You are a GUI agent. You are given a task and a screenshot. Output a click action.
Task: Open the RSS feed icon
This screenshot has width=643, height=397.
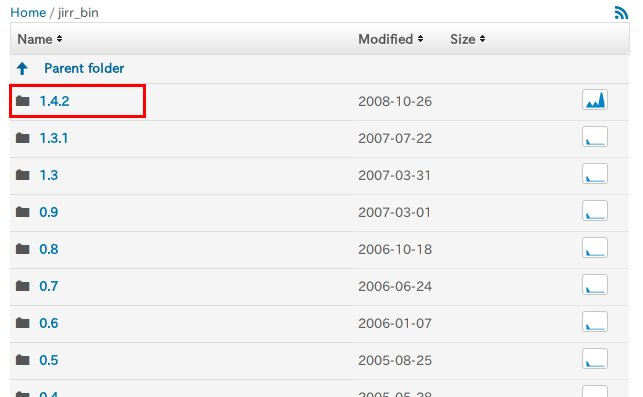[x=621, y=13]
